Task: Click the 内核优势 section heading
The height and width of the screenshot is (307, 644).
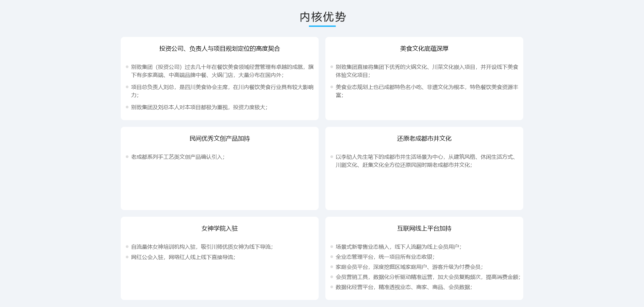Action: [322, 17]
